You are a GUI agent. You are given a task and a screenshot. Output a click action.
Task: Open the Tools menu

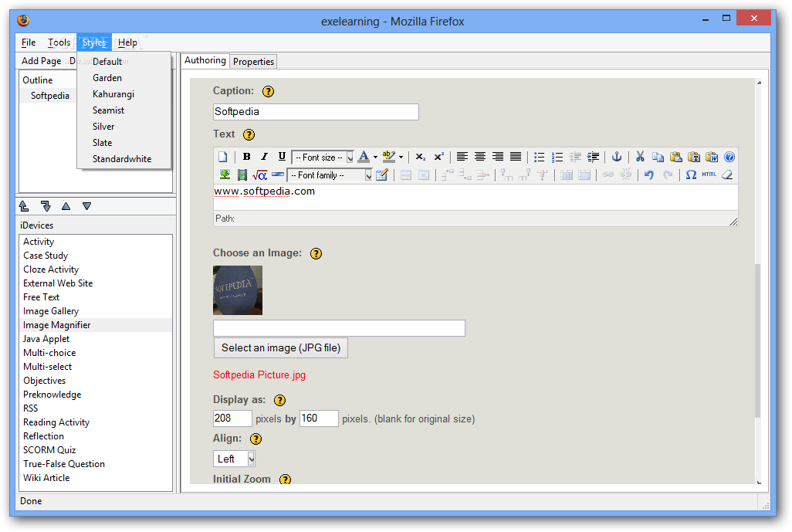click(x=59, y=42)
